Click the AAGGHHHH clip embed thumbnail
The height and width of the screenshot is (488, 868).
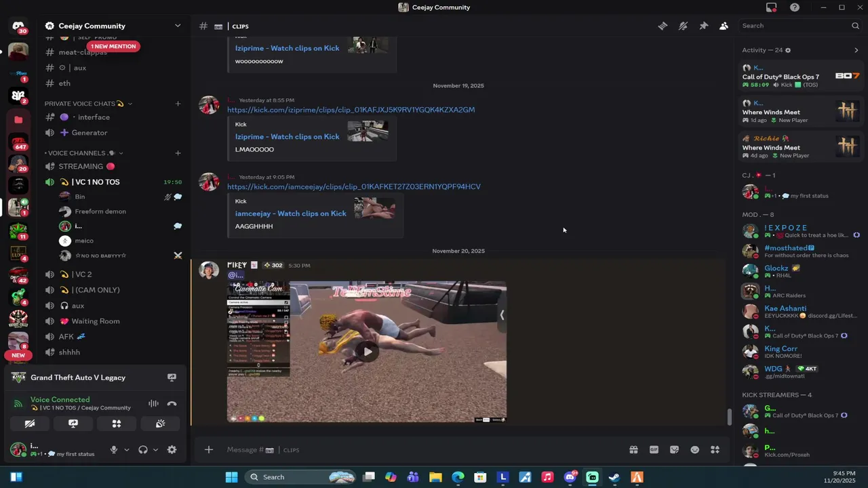pyautogui.click(x=374, y=208)
